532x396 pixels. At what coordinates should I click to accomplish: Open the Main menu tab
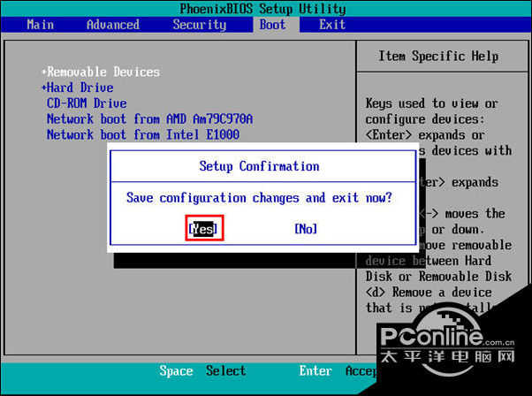40,25
